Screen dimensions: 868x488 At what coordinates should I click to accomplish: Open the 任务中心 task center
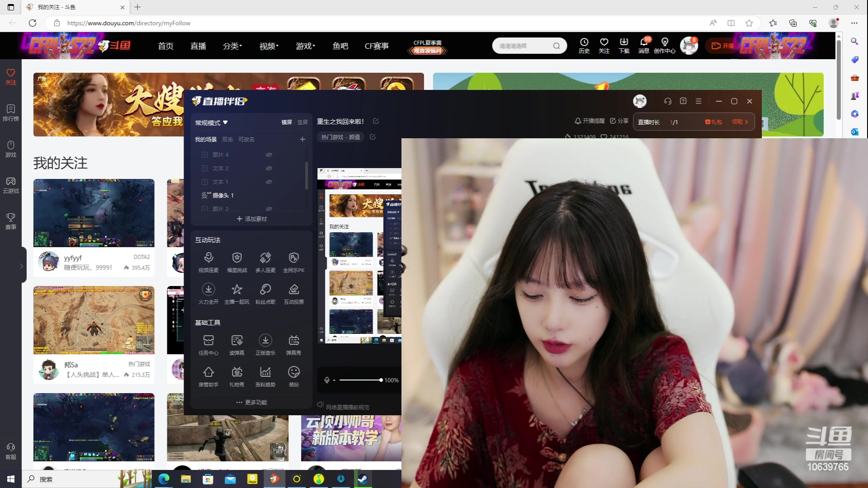208,345
